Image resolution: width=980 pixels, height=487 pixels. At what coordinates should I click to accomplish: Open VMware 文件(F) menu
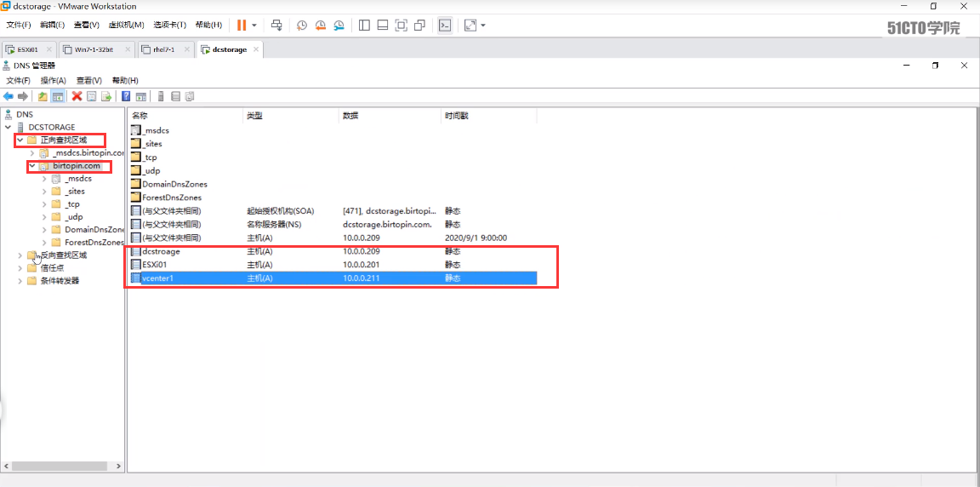(x=19, y=25)
